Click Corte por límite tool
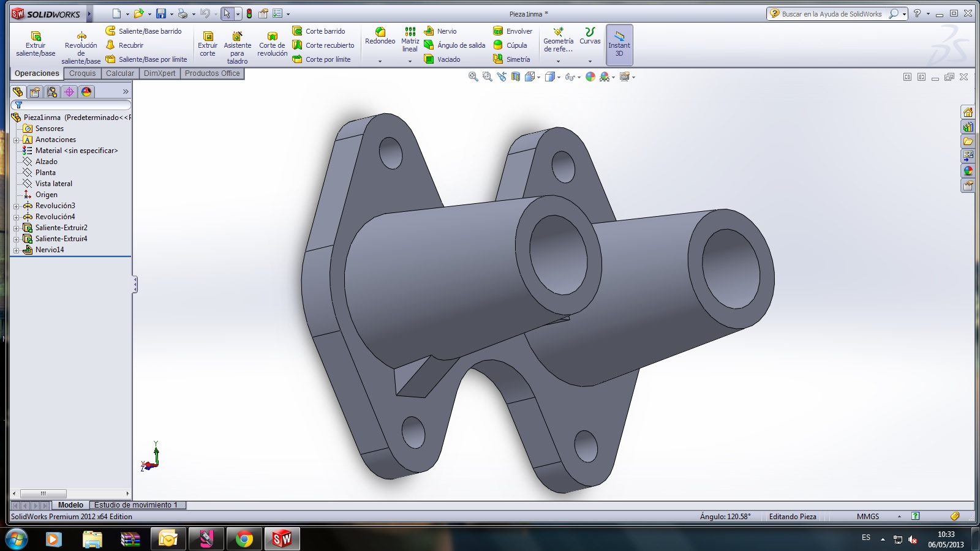Screen dimensions: 980x551 pos(322,59)
